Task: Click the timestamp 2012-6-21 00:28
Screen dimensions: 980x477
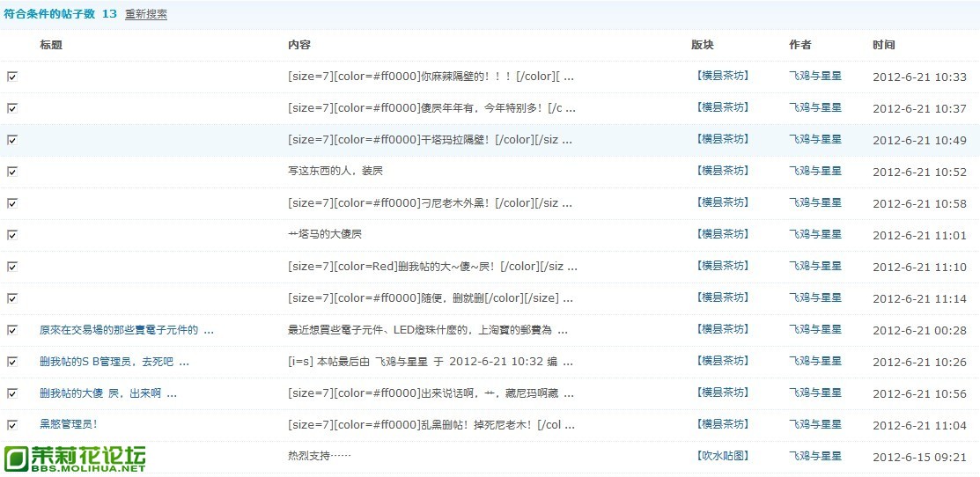Action: coord(919,331)
